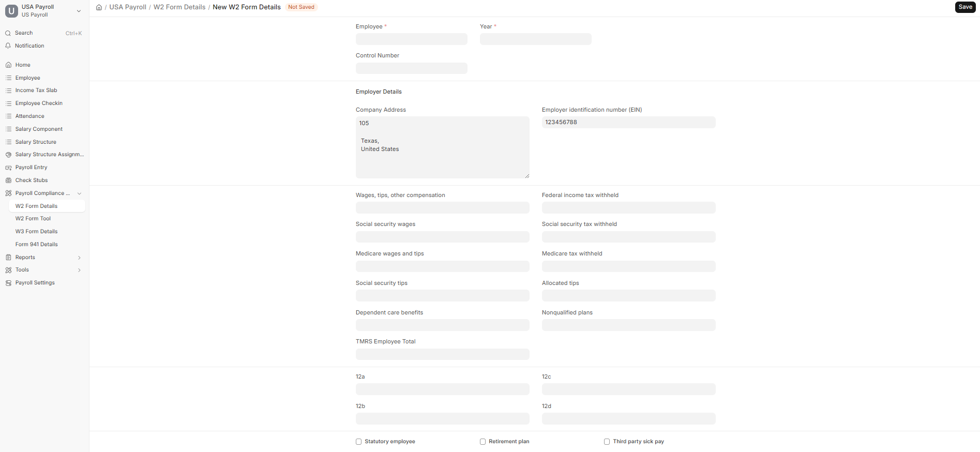Click the Nonqualified plans field
980x452 pixels.
(x=629, y=325)
